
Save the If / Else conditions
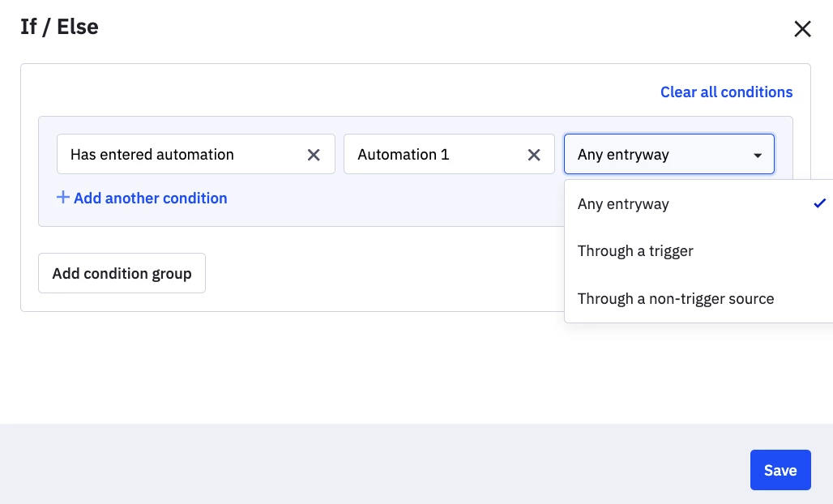(780, 470)
